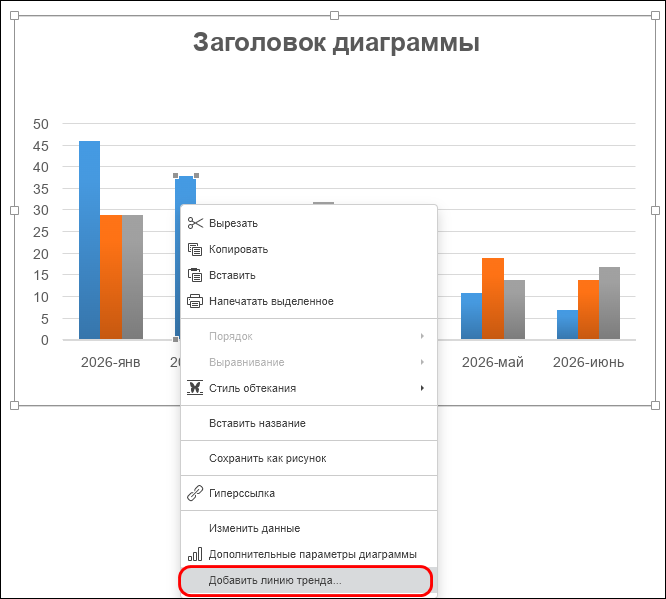
Task: Click the 2026-май axis label
Action: pyautogui.click(x=493, y=362)
